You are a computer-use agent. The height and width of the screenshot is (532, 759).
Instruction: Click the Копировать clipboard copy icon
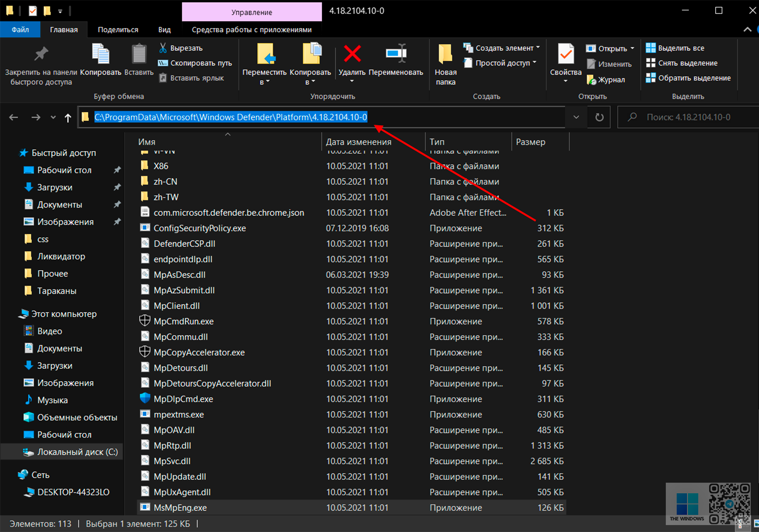[101, 53]
